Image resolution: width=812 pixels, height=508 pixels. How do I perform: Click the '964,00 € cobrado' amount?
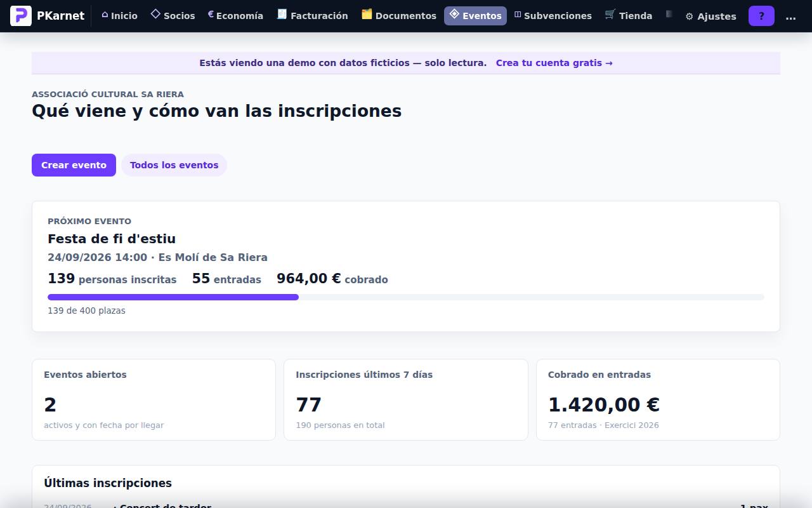[x=332, y=279]
